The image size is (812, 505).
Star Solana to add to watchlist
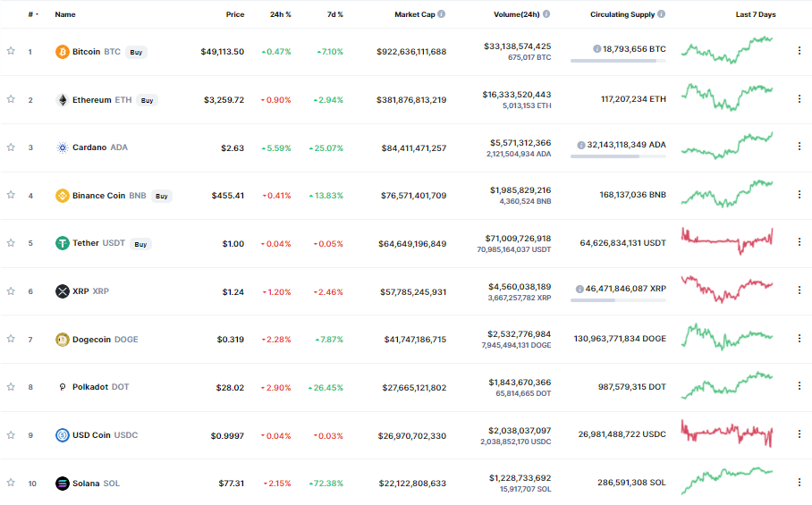click(11, 483)
